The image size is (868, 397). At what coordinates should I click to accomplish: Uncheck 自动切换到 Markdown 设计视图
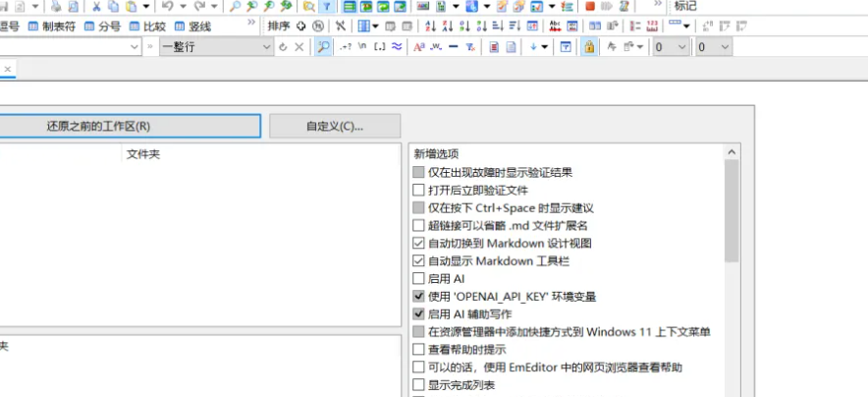coord(418,244)
